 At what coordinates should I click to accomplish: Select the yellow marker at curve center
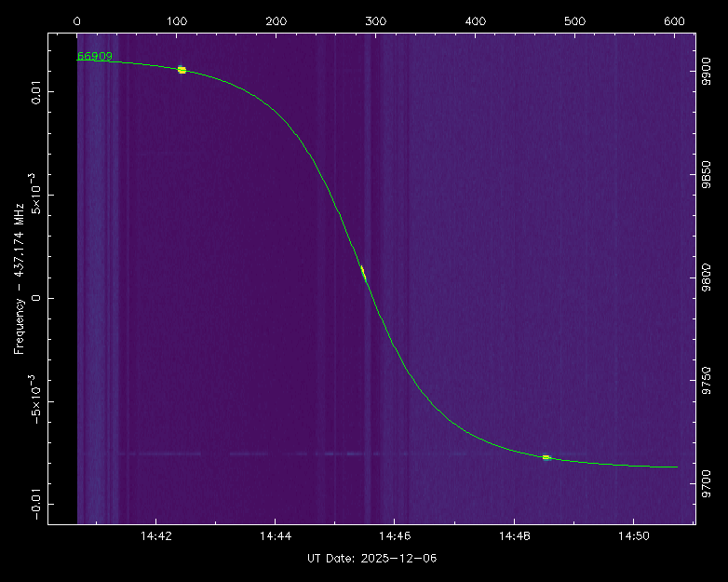[363, 273]
